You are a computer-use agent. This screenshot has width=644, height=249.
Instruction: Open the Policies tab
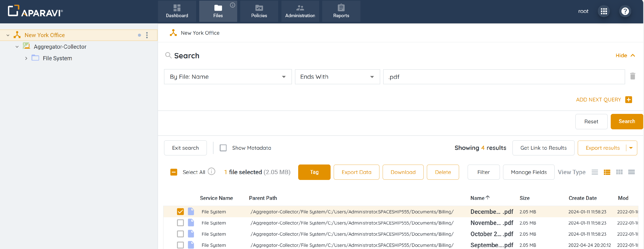point(259,12)
